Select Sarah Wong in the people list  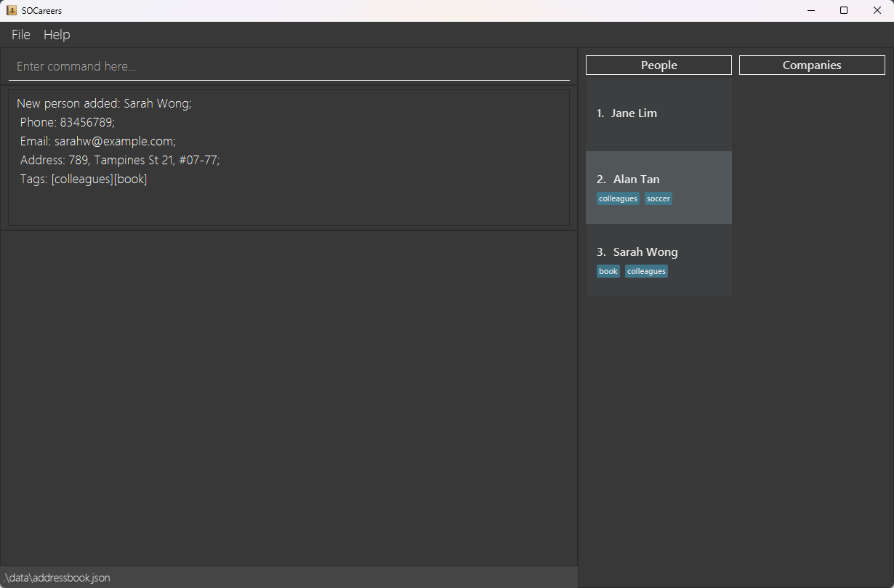click(658, 252)
